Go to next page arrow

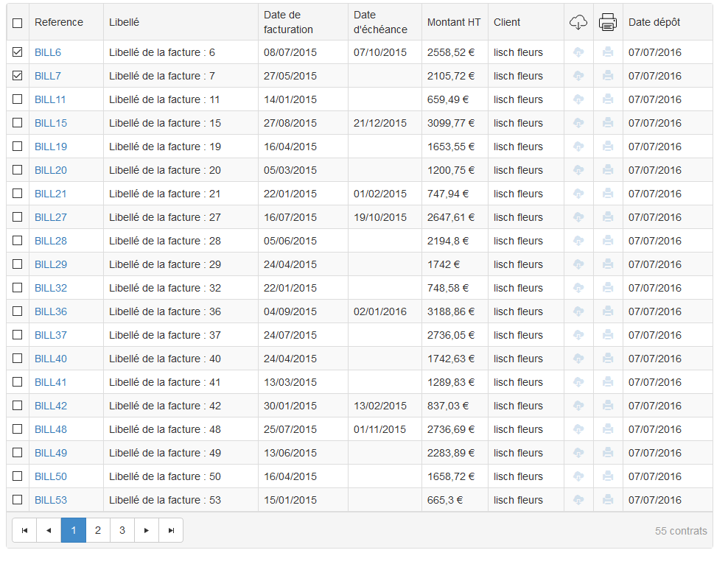(x=147, y=530)
